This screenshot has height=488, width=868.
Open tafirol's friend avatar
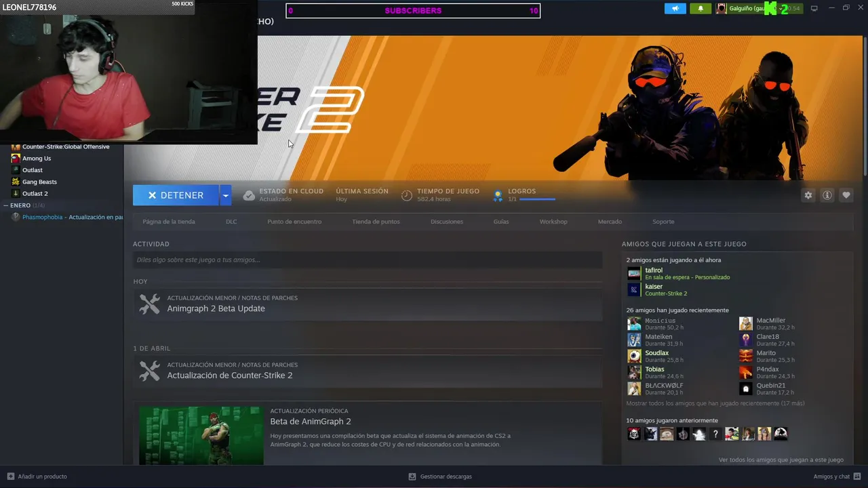coord(634,273)
